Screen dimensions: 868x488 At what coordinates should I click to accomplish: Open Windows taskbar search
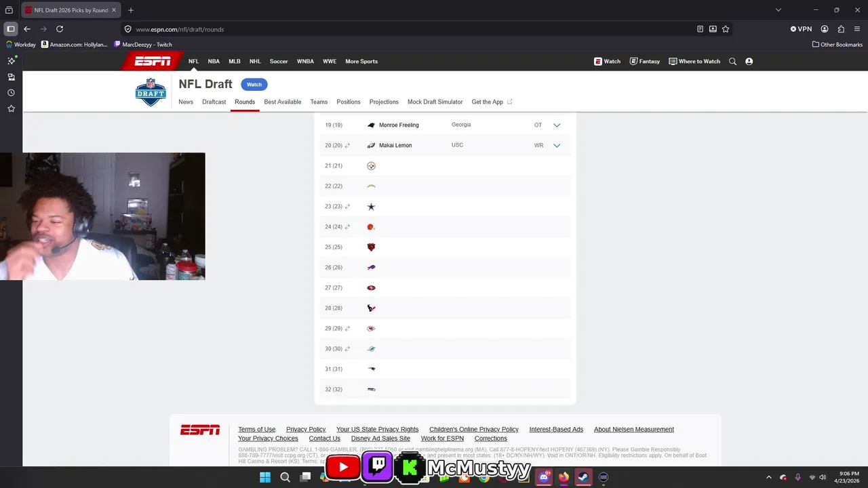(285, 477)
